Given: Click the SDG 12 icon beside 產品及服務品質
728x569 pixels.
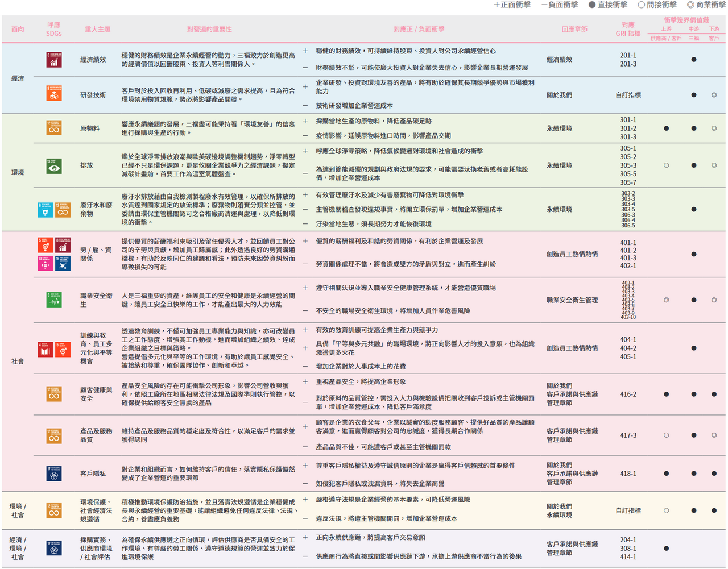Looking at the screenshot, I should point(54,435).
